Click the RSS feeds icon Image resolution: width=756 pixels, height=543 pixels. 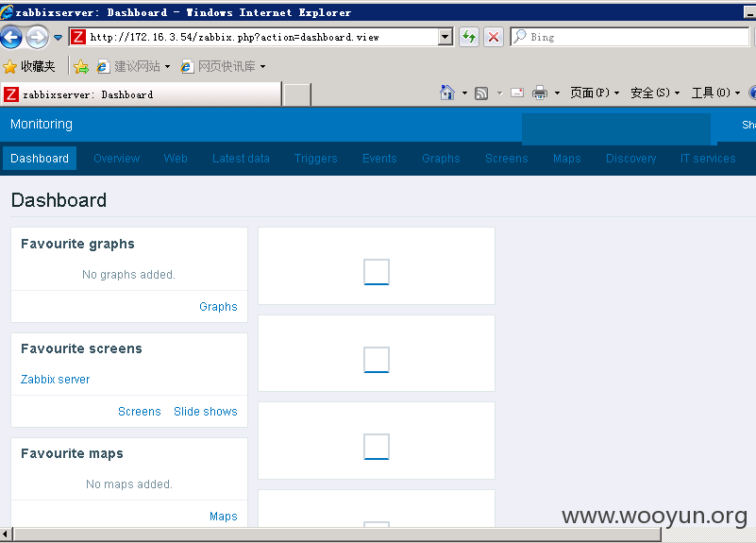tap(481, 93)
